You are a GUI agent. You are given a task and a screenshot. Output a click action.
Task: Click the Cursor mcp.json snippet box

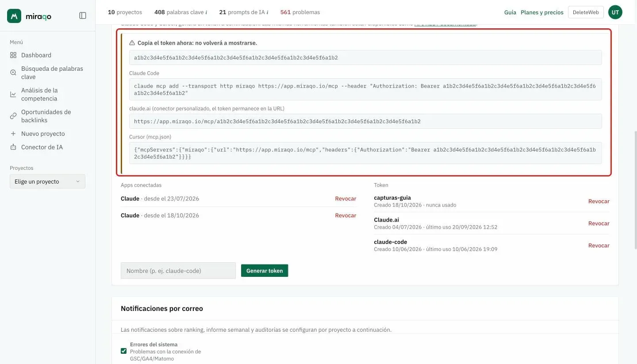365,153
